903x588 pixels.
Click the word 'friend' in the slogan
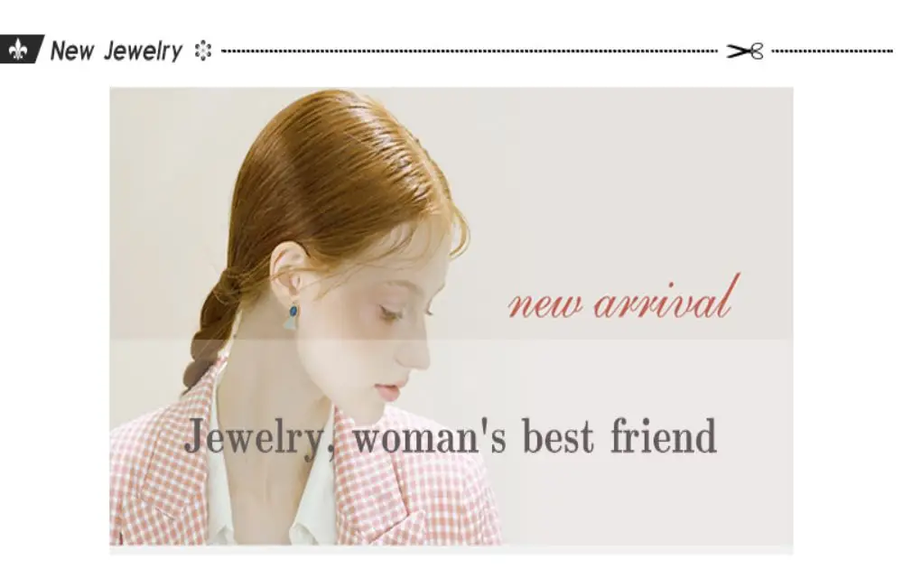pos(664,436)
